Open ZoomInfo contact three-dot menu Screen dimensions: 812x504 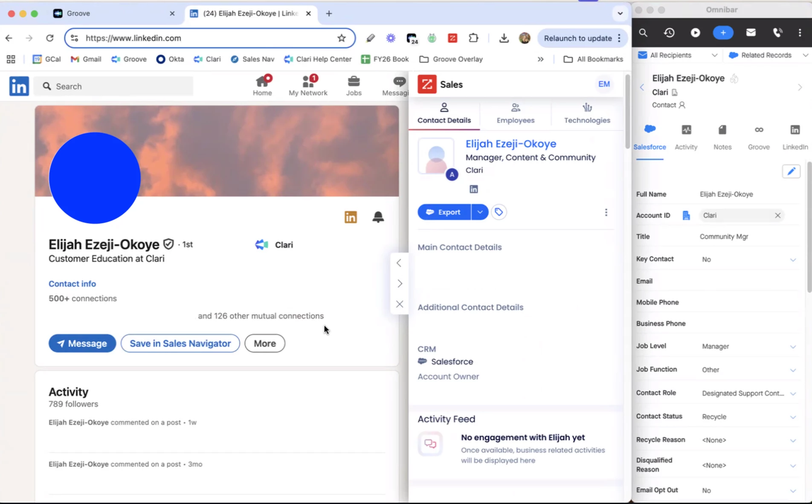click(606, 212)
